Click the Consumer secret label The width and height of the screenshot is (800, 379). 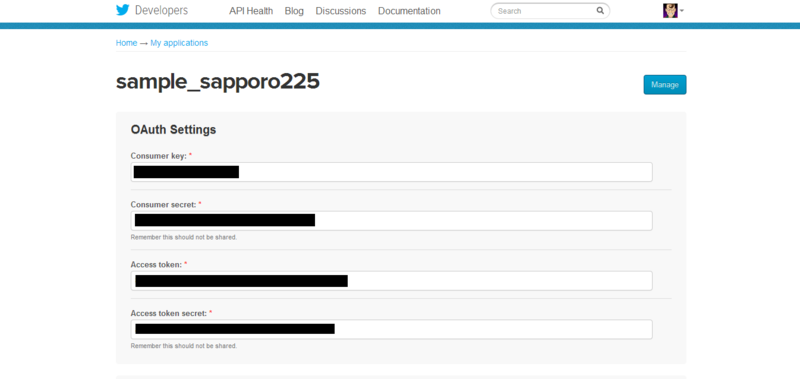(163, 204)
